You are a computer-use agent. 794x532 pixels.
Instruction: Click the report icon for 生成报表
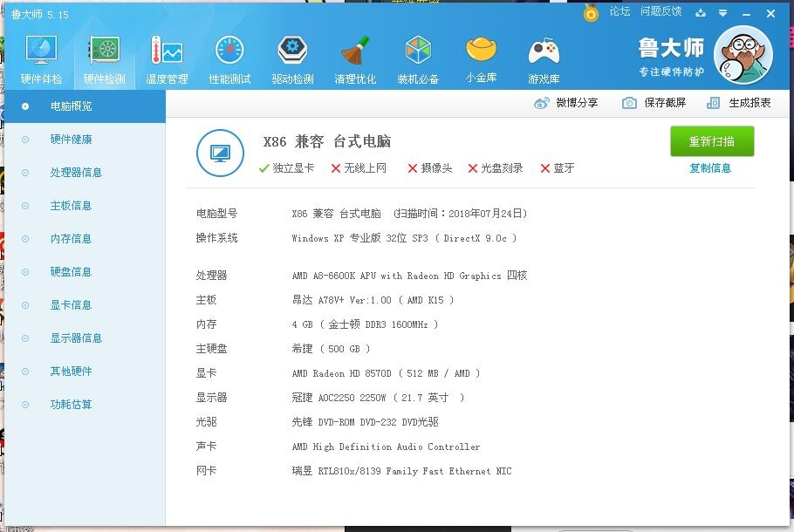(x=713, y=103)
